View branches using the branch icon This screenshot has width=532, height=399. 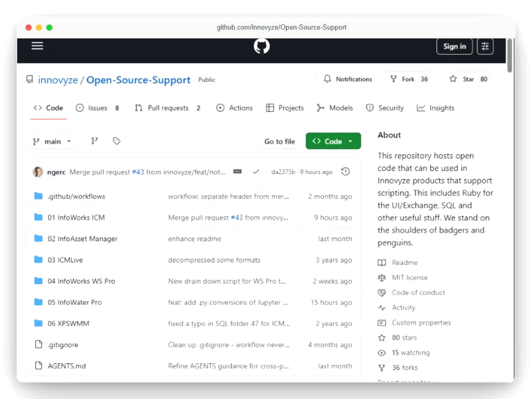[x=95, y=141]
